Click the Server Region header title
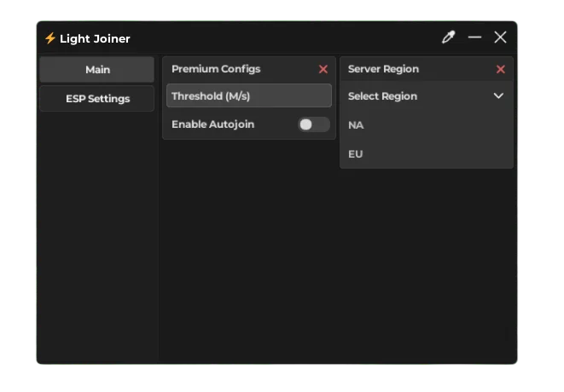 (x=383, y=69)
